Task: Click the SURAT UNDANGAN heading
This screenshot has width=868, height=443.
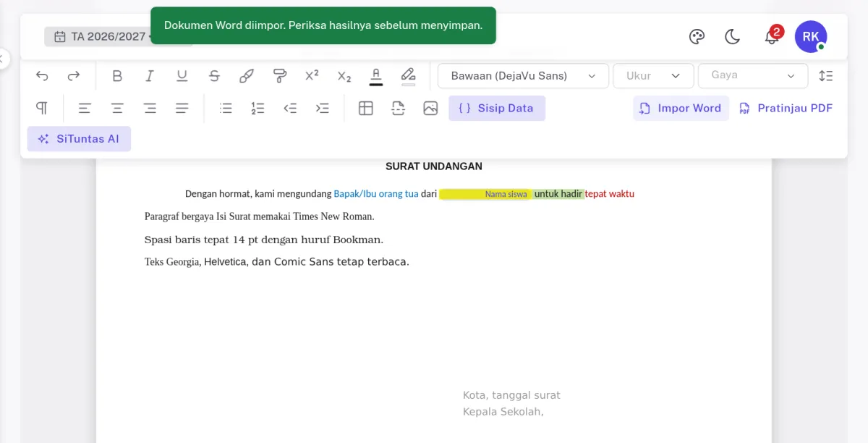Action: (434, 166)
